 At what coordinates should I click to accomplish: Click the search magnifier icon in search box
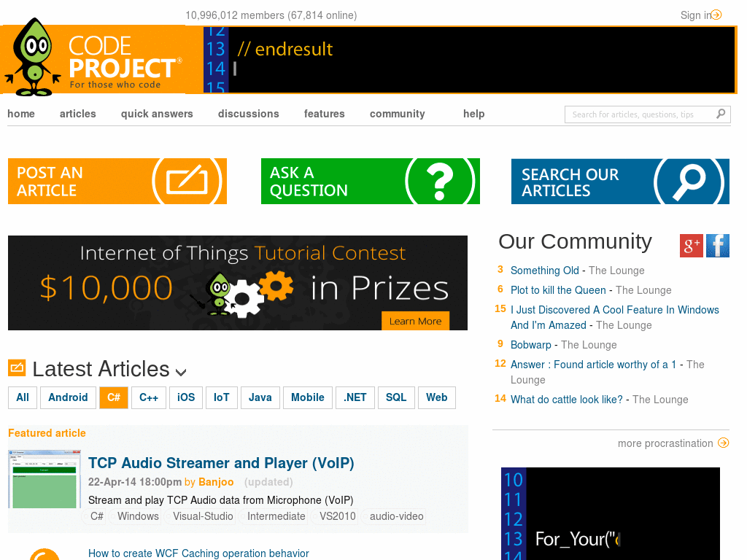tap(721, 114)
